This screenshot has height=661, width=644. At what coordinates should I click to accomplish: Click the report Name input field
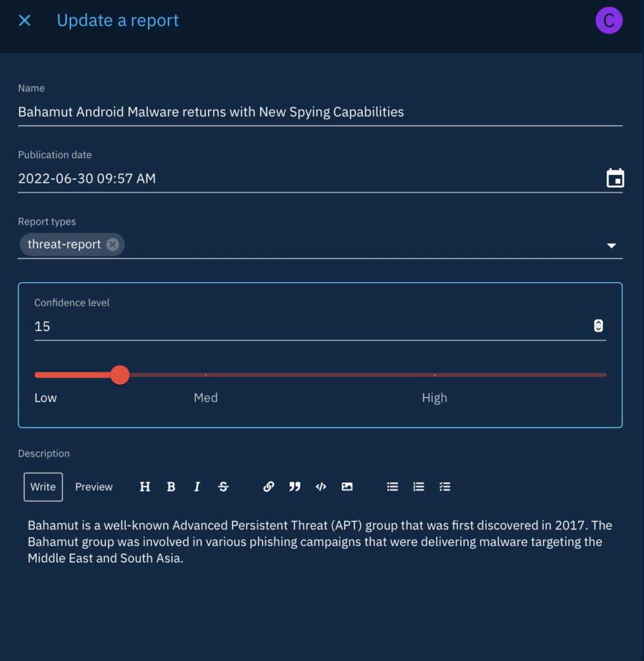tap(320, 112)
